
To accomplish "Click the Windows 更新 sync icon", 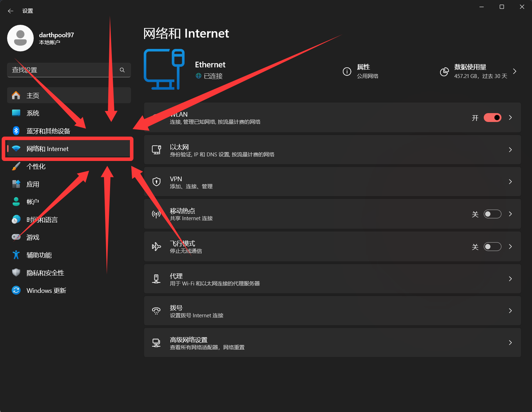I will (x=16, y=290).
